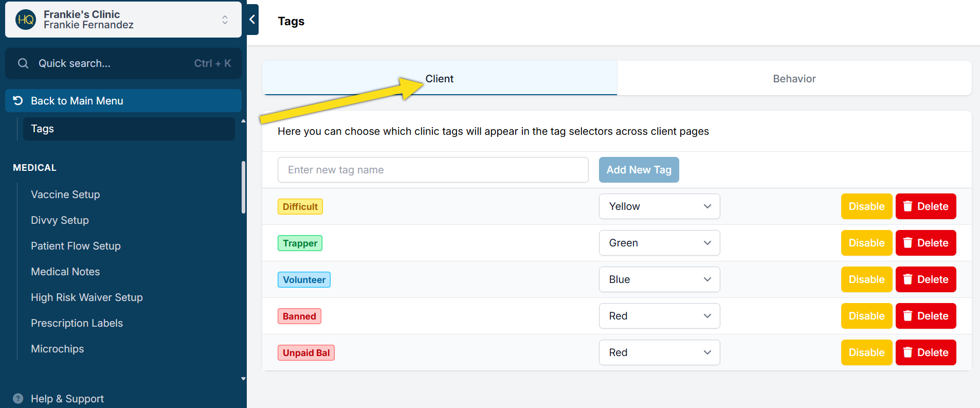Click the Add New Tag button
The width and height of the screenshot is (980, 408).
coord(639,170)
